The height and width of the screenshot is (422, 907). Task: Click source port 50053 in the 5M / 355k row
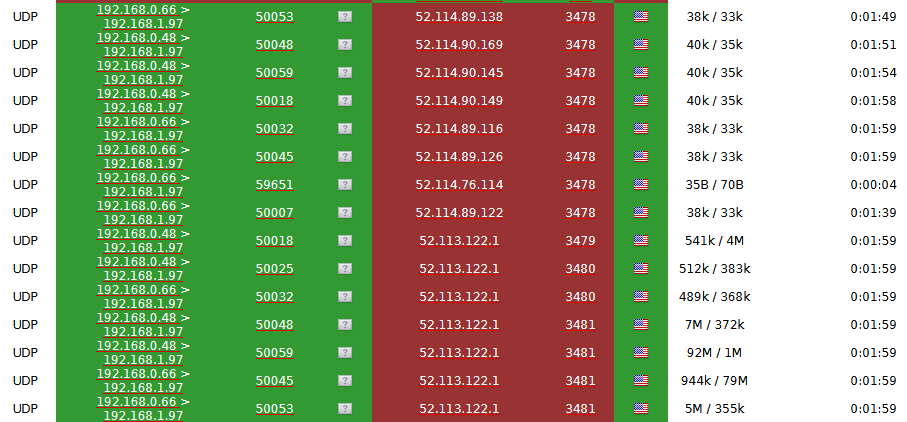tap(275, 409)
